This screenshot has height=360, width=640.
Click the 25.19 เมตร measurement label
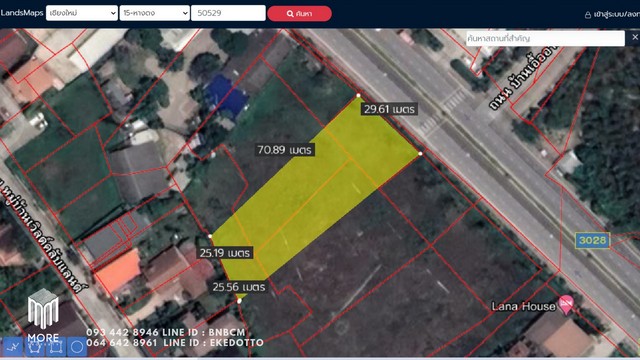(x=224, y=253)
